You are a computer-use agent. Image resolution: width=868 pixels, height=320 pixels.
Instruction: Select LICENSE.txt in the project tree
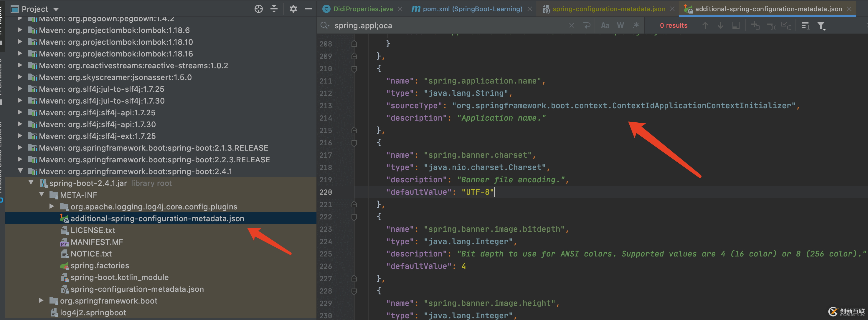coord(93,230)
